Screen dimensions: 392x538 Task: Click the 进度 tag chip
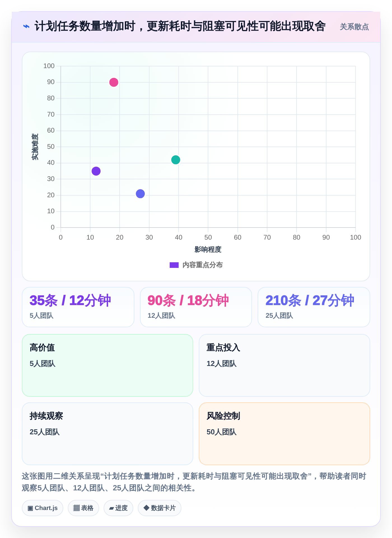(x=118, y=508)
